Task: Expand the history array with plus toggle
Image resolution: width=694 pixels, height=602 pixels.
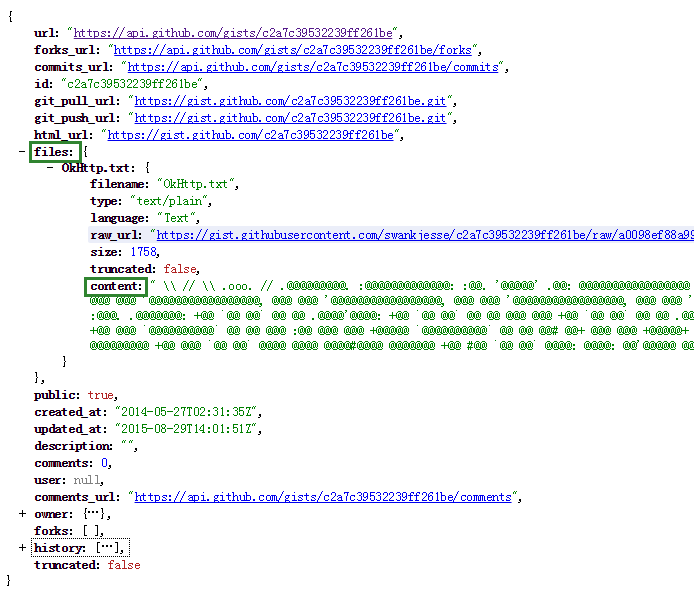Action: [22, 548]
